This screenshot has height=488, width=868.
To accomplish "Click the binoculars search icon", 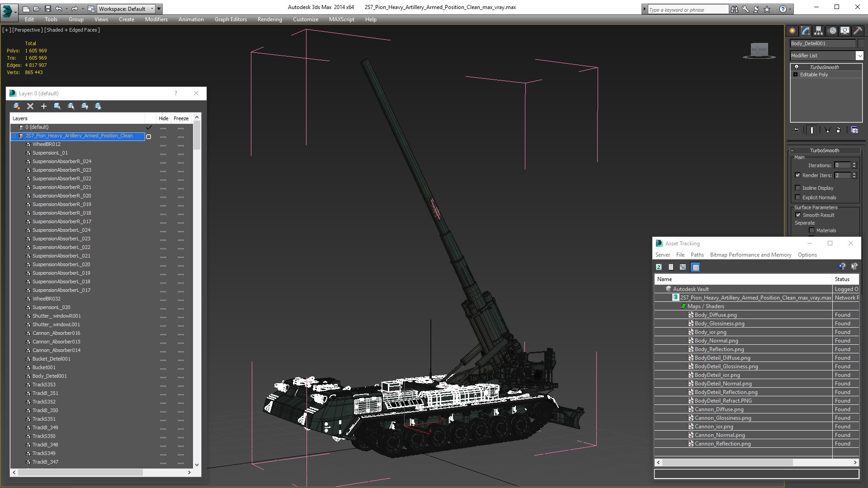I will point(735,9).
